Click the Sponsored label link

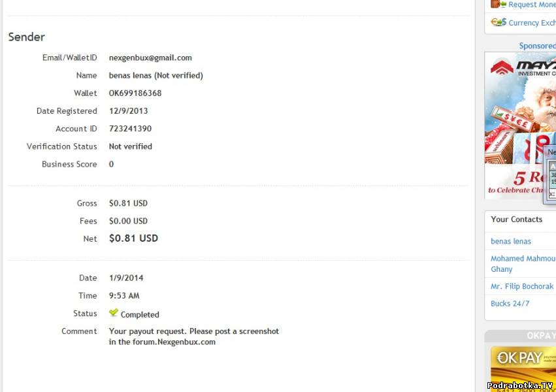pos(536,46)
